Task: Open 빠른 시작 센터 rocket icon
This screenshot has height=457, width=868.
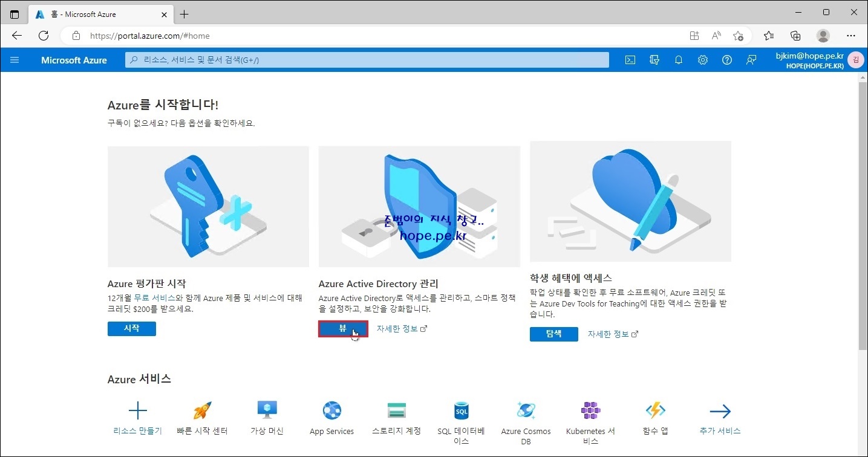Action: pos(202,411)
